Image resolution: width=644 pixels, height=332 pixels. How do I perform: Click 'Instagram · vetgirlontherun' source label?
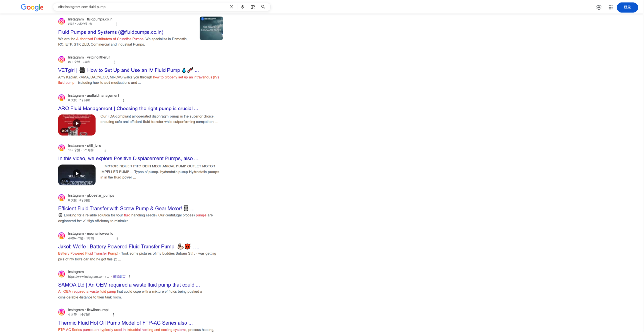(x=89, y=57)
